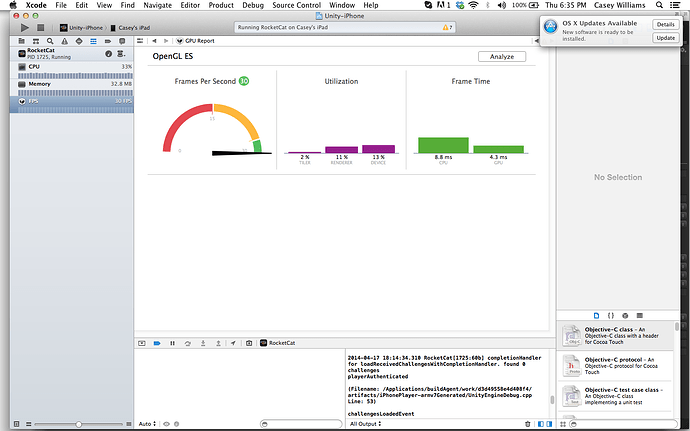Open the Auto variables scope dropdown
Image resolution: width=690 pixels, height=431 pixels.
(x=147, y=424)
